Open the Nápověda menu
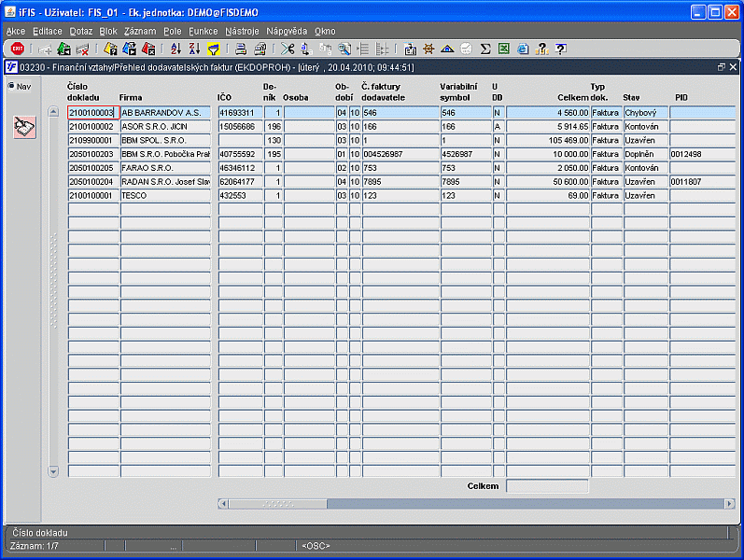The image size is (744, 560). click(287, 32)
